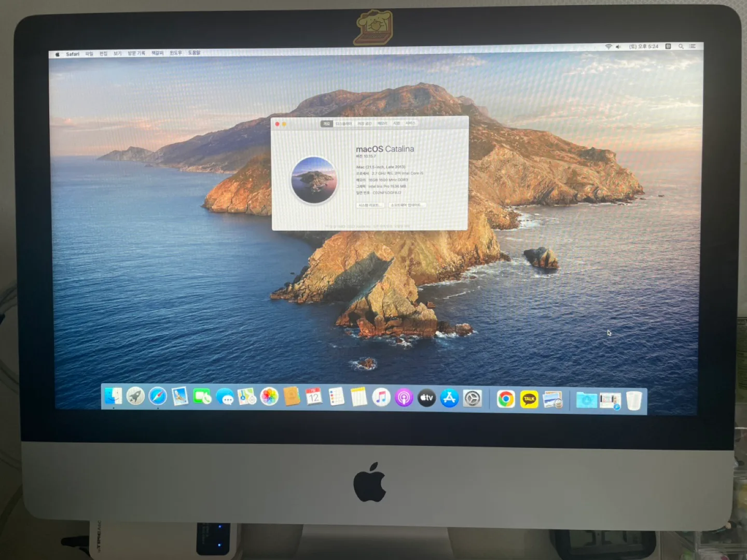Open the Downloads folder in Dock

586,400
